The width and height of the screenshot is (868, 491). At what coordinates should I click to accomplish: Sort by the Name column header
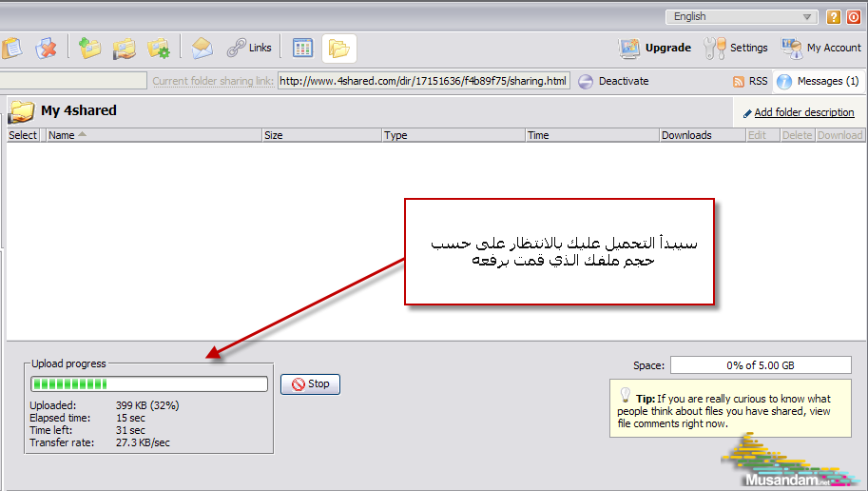click(x=153, y=135)
